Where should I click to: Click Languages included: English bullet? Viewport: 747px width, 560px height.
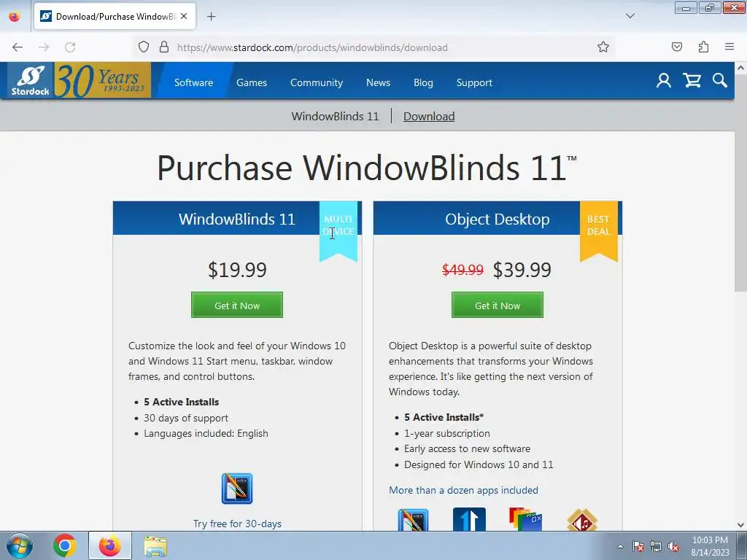point(206,433)
